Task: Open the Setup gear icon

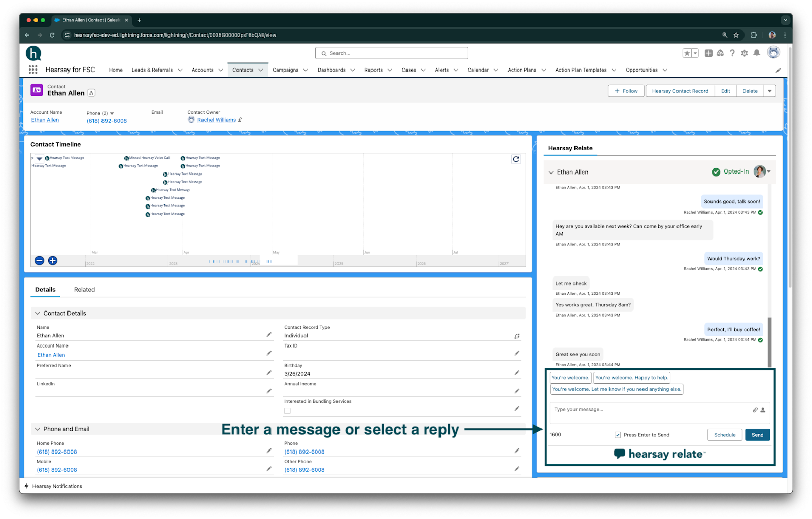Action: pyautogui.click(x=745, y=53)
